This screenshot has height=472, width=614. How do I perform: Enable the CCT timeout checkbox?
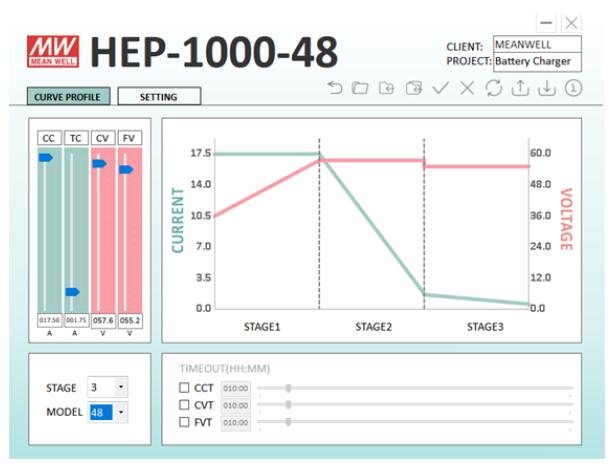click(184, 387)
